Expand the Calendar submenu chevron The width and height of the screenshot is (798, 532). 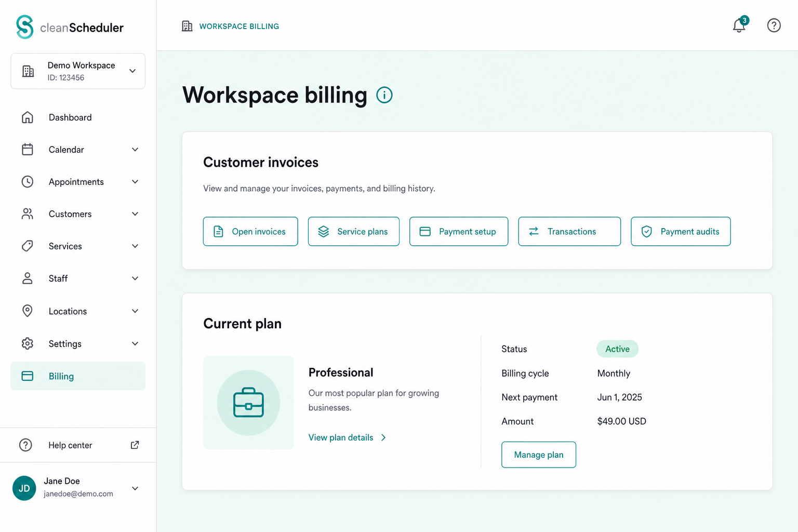(x=135, y=150)
